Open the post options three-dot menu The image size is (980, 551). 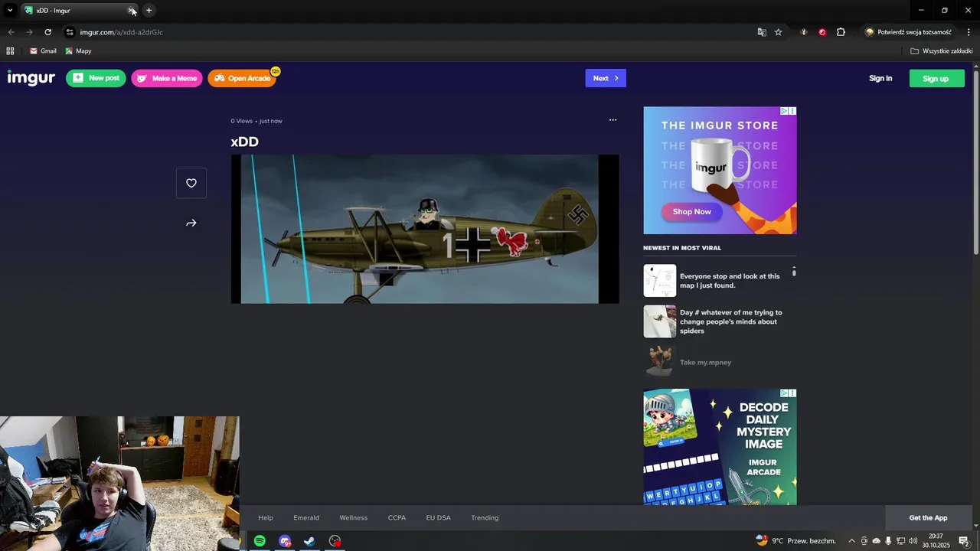click(612, 120)
